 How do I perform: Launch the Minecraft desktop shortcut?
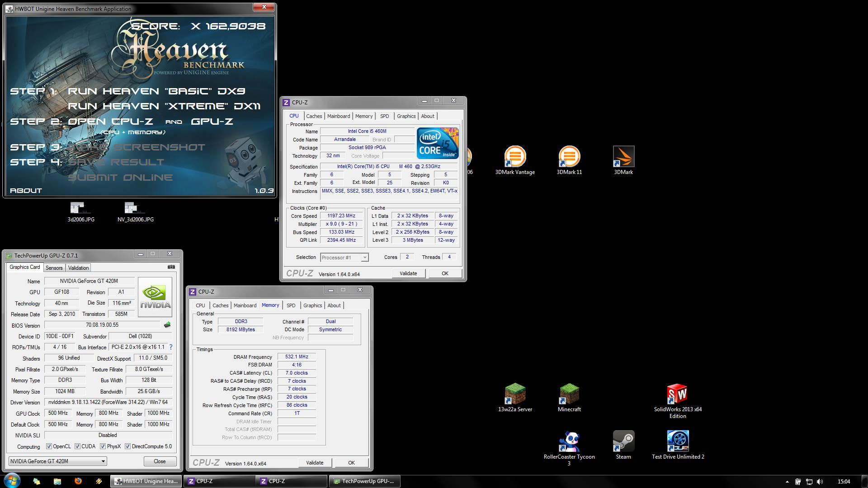569,398
